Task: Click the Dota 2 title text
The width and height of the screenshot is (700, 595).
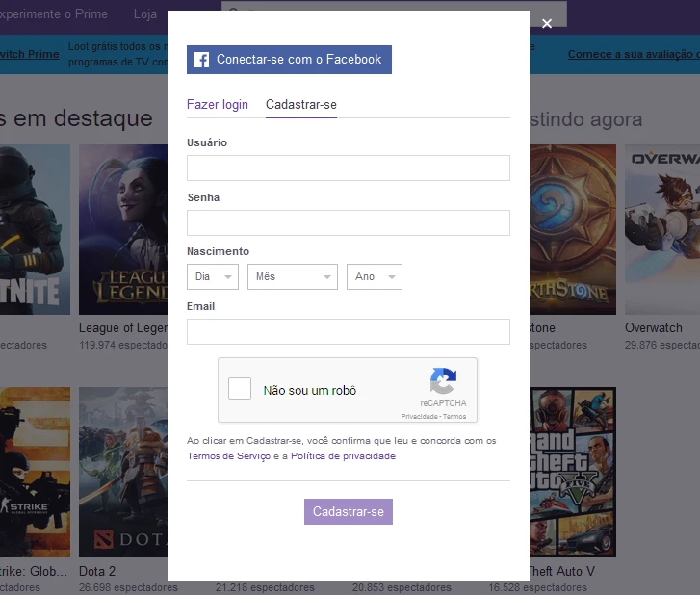Action: click(x=97, y=571)
